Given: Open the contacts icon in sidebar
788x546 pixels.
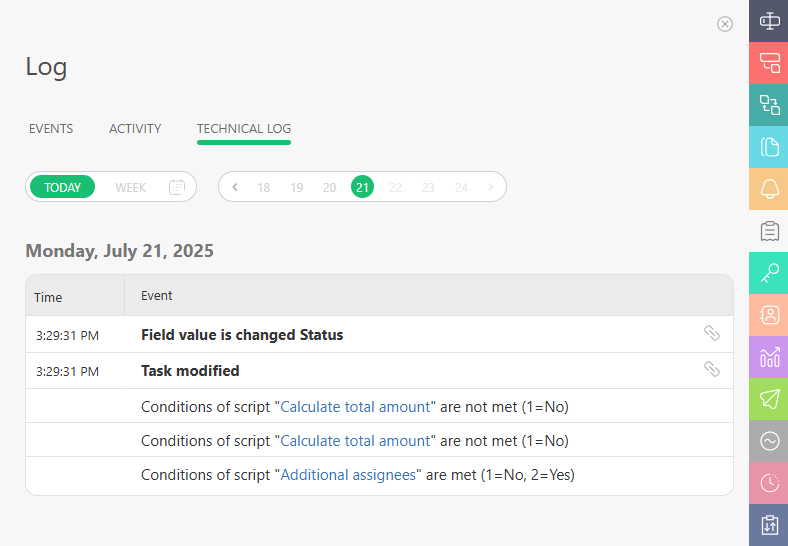Looking at the screenshot, I should coord(769,315).
